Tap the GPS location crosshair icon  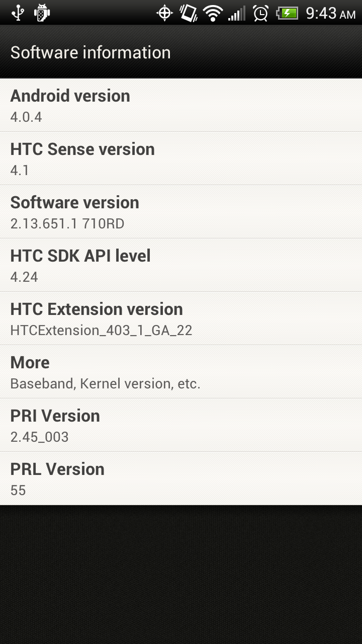(x=164, y=13)
